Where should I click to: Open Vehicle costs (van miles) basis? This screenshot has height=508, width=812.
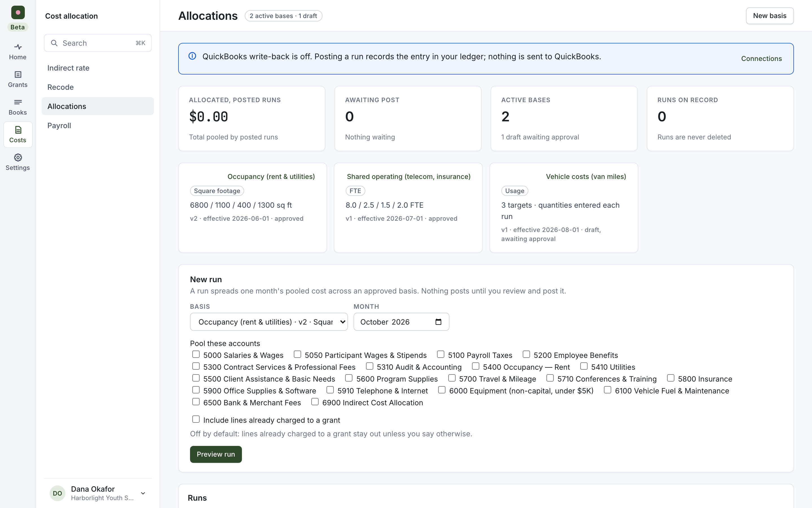586,176
